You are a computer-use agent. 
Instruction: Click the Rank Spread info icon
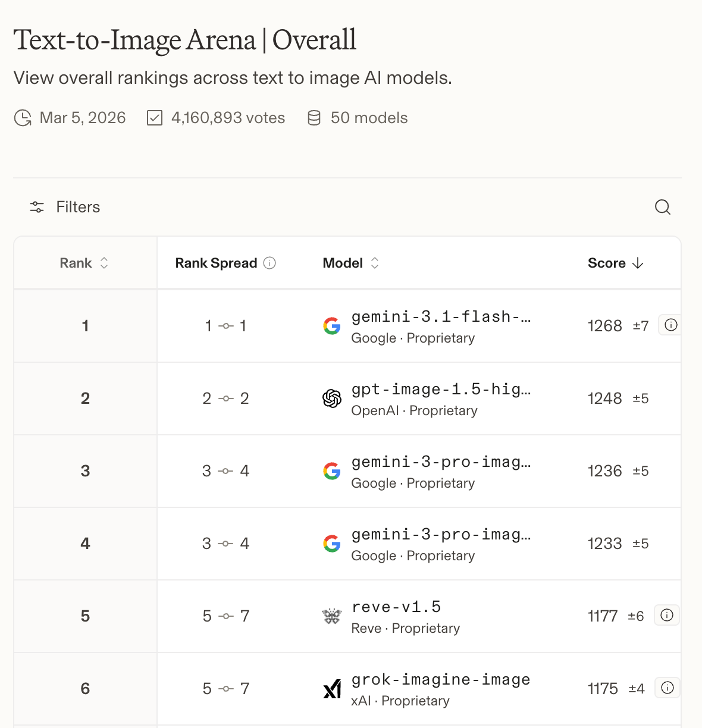pyautogui.click(x=269, y=263)
